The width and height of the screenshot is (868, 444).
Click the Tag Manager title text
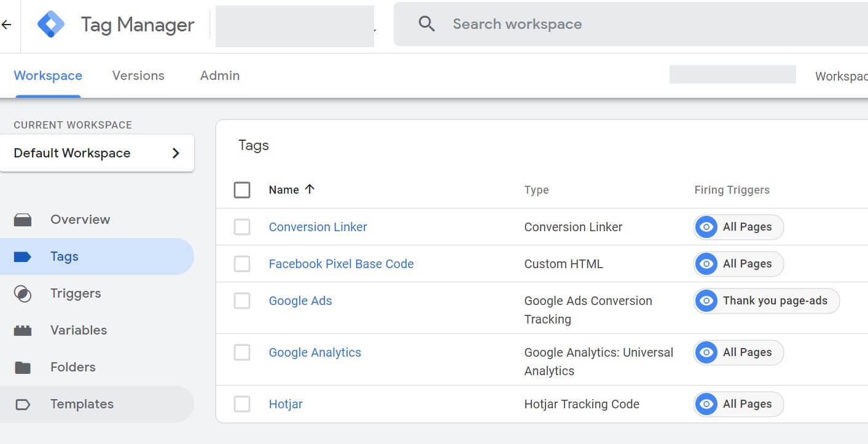[138, 25]
